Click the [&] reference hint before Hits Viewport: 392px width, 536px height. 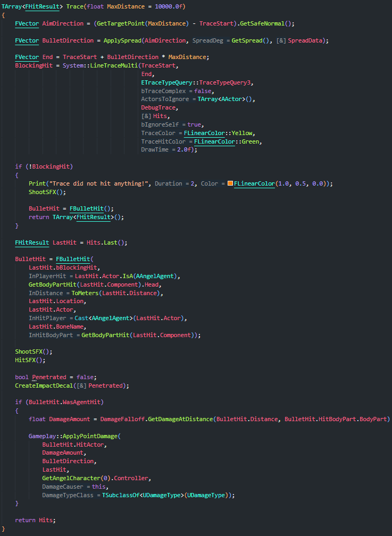[x=146, y=116]
